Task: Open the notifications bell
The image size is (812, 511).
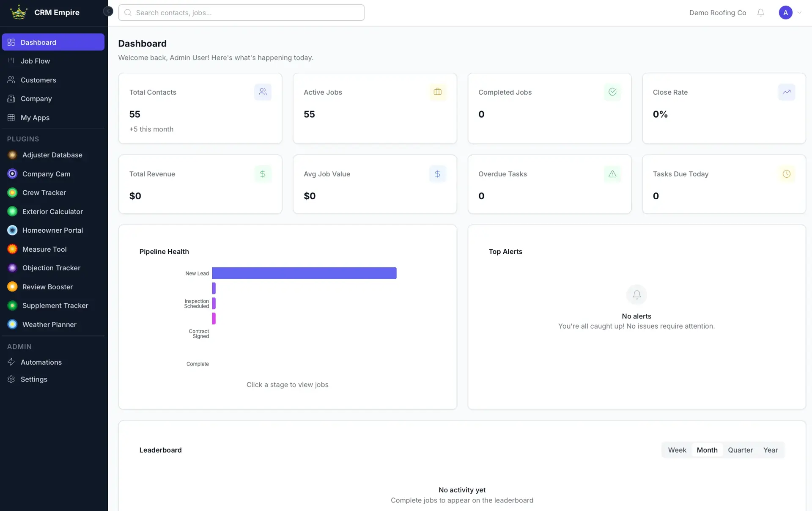Action: (x=761, y=13)
